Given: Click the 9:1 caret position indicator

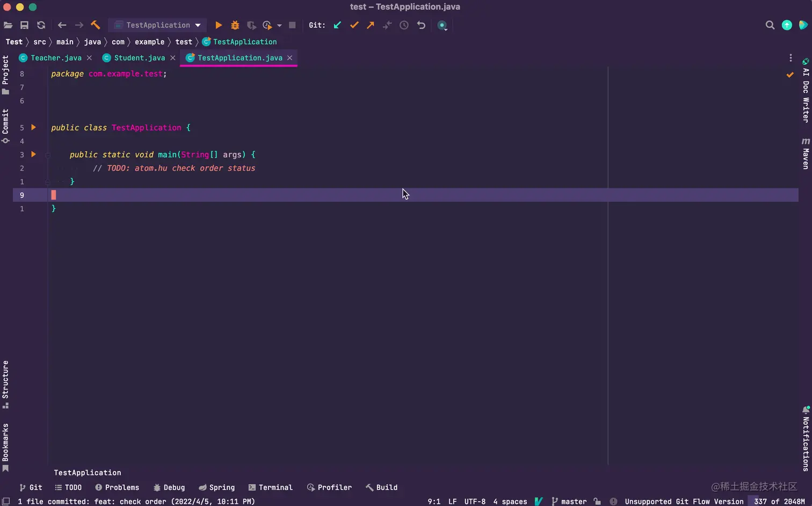Looking at the screenshot, I should point(434,501).
